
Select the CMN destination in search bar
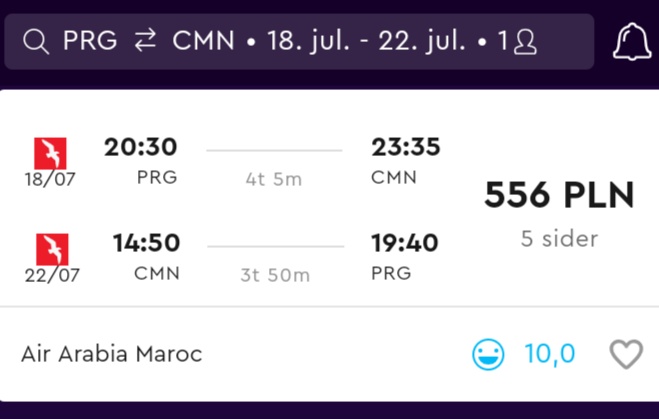coord(203,41)
